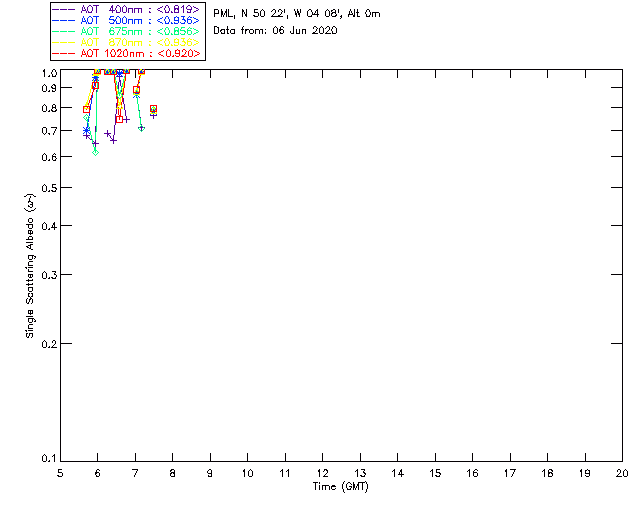Click the 'Data from: 06 Jun 2020' text
Image resolution: width=640 pixels, height=512 pixels.
[275, 31]
